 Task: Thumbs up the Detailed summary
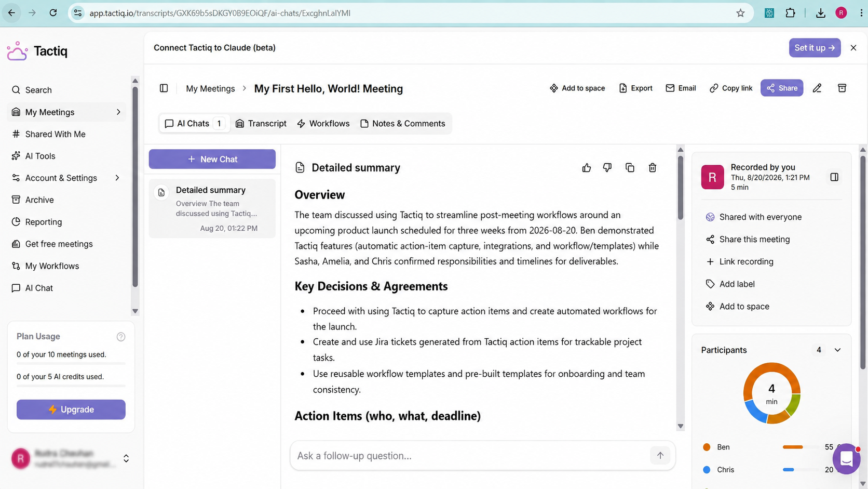pyautogui.click(x=587, y=168)
